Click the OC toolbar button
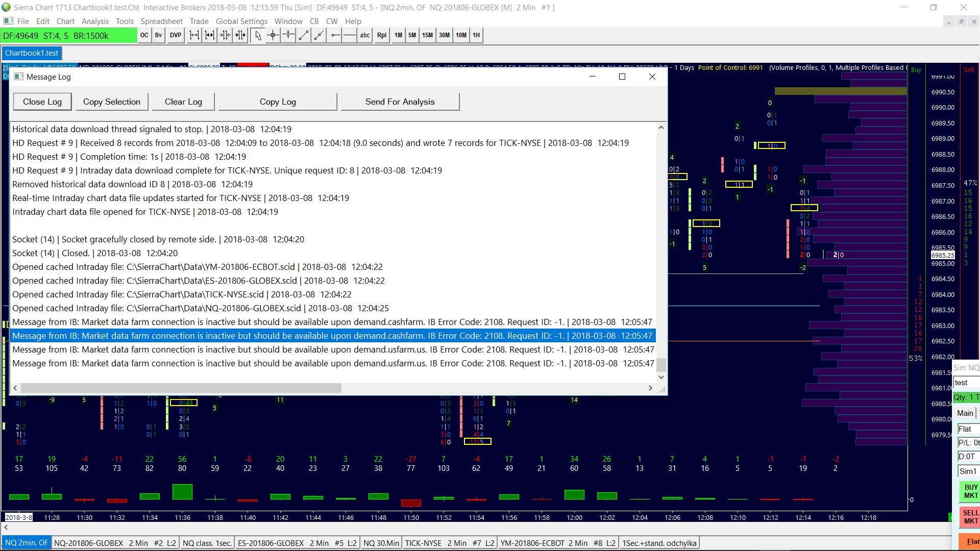Viewport: 980px width, 551px height. point(144,35)
